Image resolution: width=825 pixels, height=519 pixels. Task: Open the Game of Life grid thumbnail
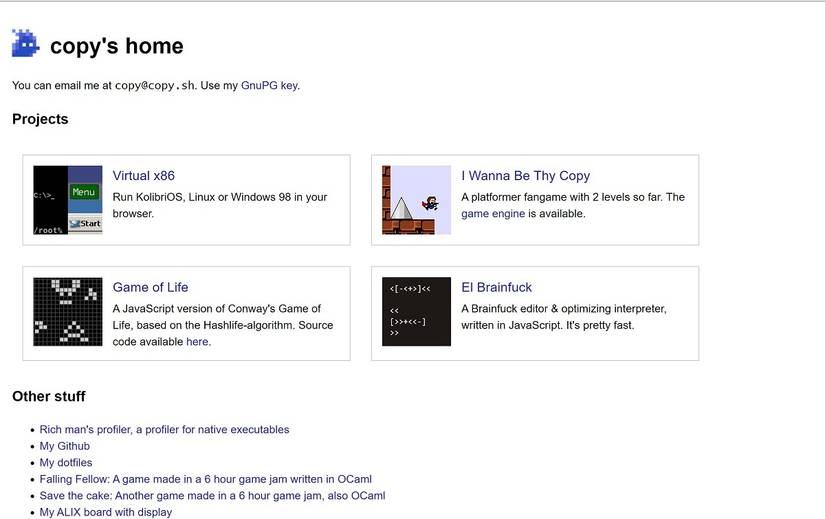pos(68,312)
